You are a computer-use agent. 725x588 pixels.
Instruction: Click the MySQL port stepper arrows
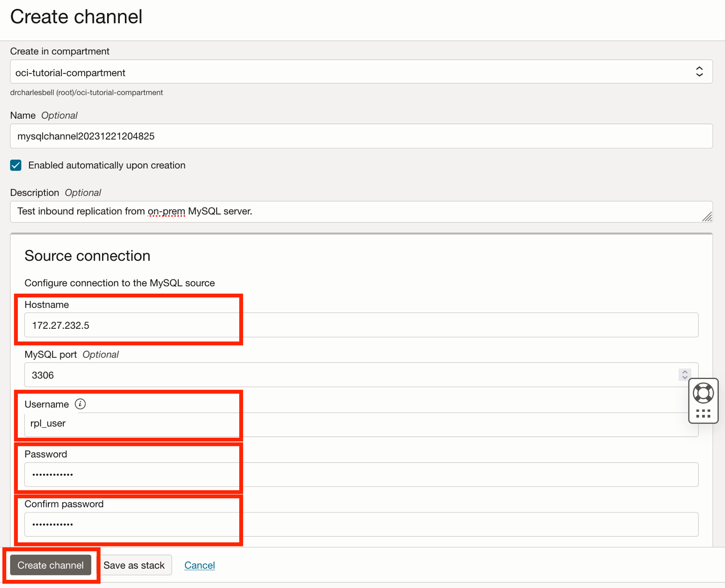[x=685, y=375]
